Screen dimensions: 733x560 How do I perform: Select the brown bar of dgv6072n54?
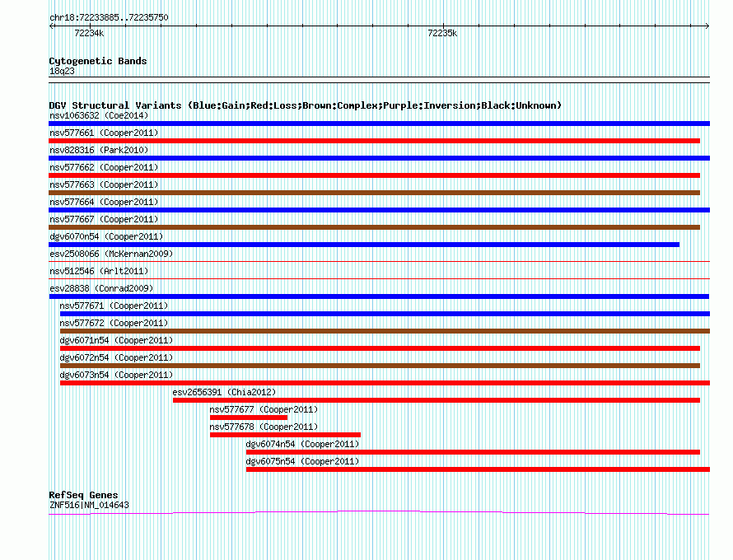(x=380, y=366)
